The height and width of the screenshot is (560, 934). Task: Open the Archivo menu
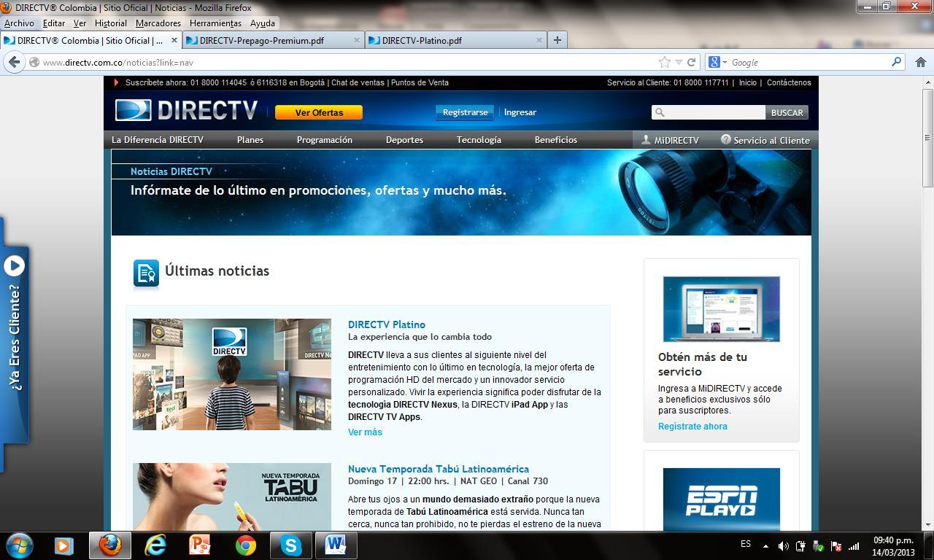point(19,23)
